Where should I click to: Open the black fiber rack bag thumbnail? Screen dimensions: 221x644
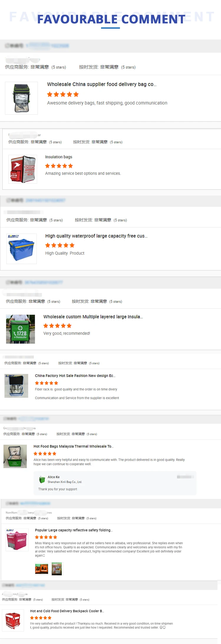pos(17,386)
